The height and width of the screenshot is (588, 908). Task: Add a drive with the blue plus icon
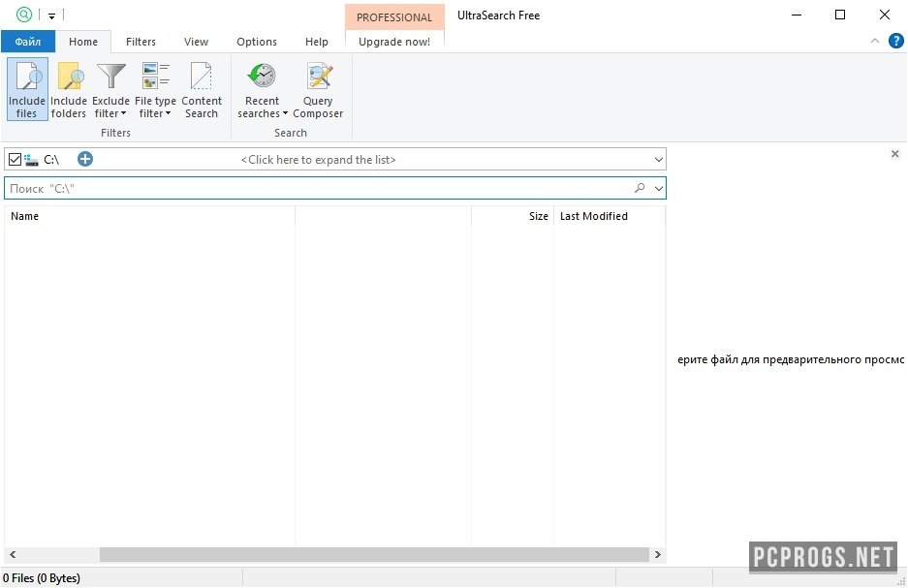(x=85, y=159)
